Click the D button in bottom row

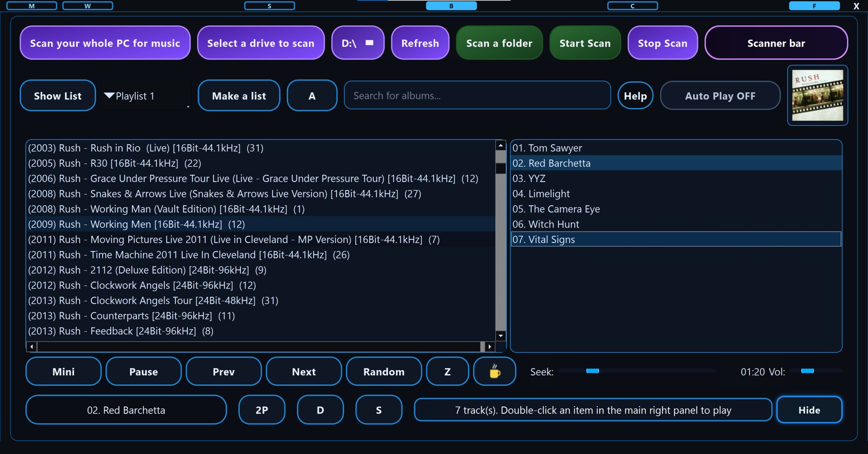pos(320,410)
